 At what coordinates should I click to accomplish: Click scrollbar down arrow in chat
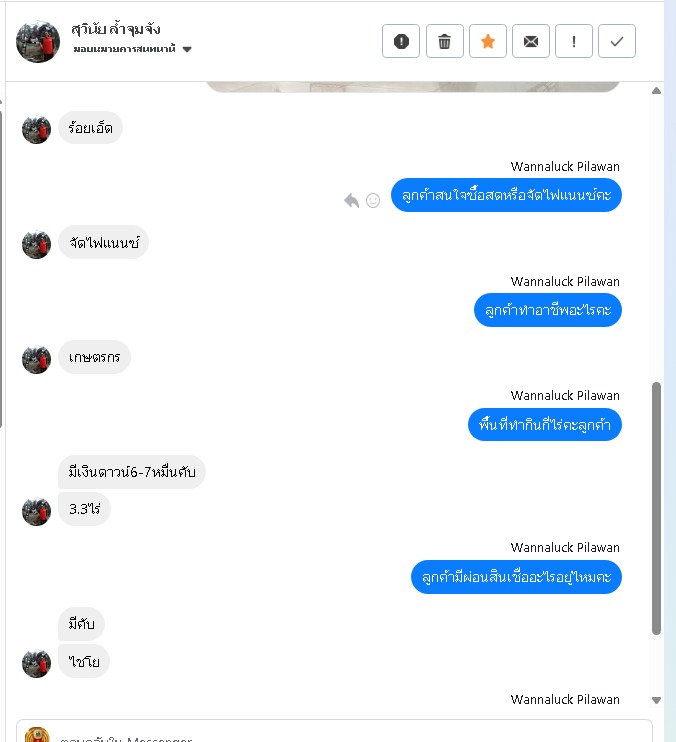tap(656, 700)
